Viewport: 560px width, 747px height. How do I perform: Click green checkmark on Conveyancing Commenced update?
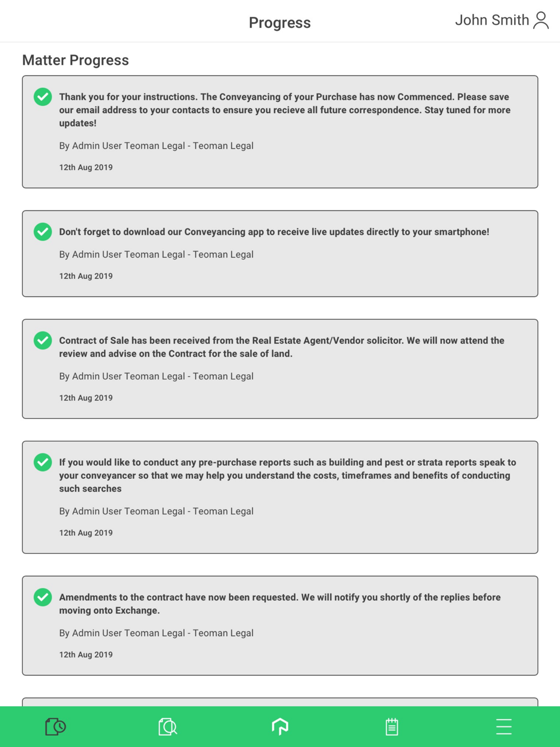[x=43, y=97]
